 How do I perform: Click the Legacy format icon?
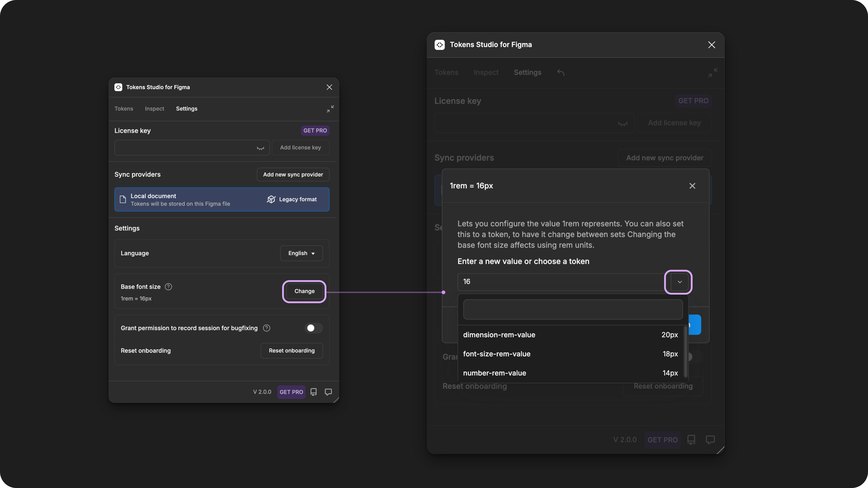(271, 199)
